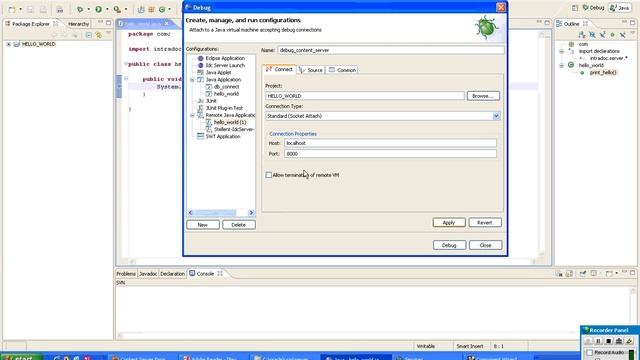Collapse the Java Application configurations node
Viewport: 640px width, 360px height.
tap(192, 80)
